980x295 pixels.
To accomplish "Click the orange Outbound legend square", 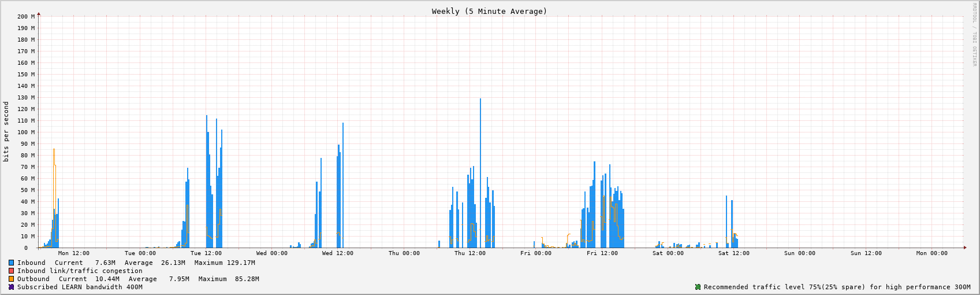I will click(11, 279).
